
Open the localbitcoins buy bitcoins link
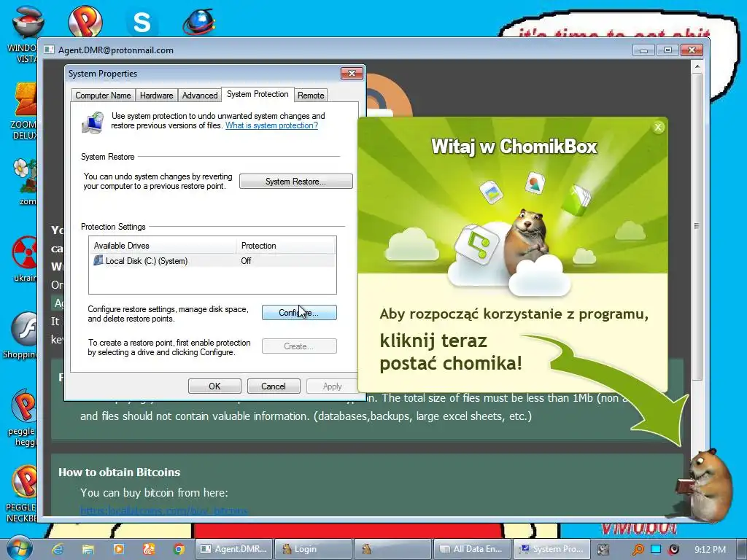pyautogui.click(x=164, y=511)
